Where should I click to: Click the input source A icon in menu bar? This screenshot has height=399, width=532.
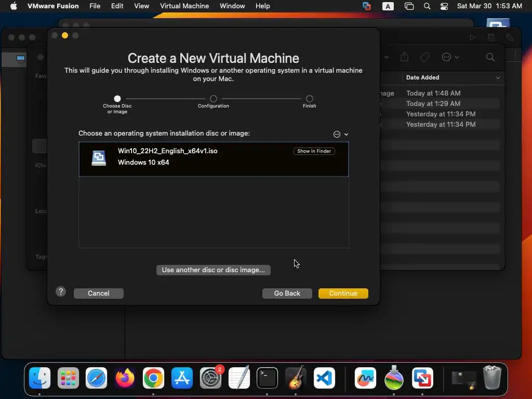pos(388,6)
